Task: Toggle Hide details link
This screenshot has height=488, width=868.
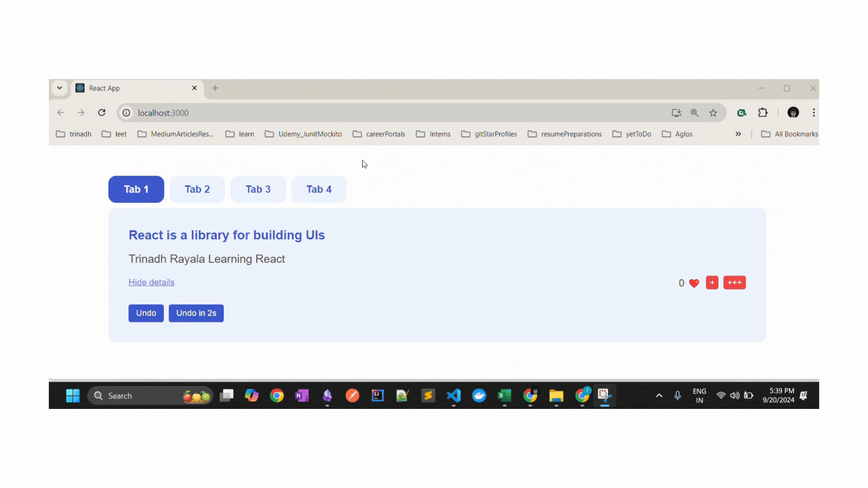Action: tap(151, 282)
